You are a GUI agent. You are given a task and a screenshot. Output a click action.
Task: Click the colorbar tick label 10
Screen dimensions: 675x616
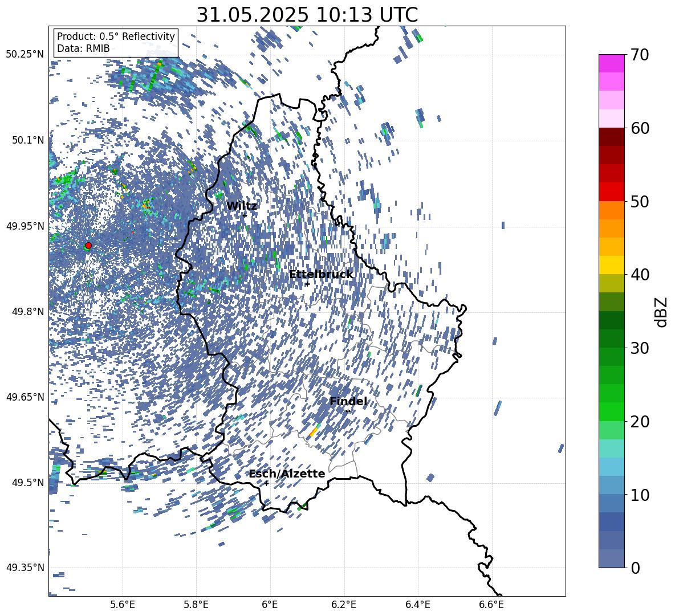(640, 494)
